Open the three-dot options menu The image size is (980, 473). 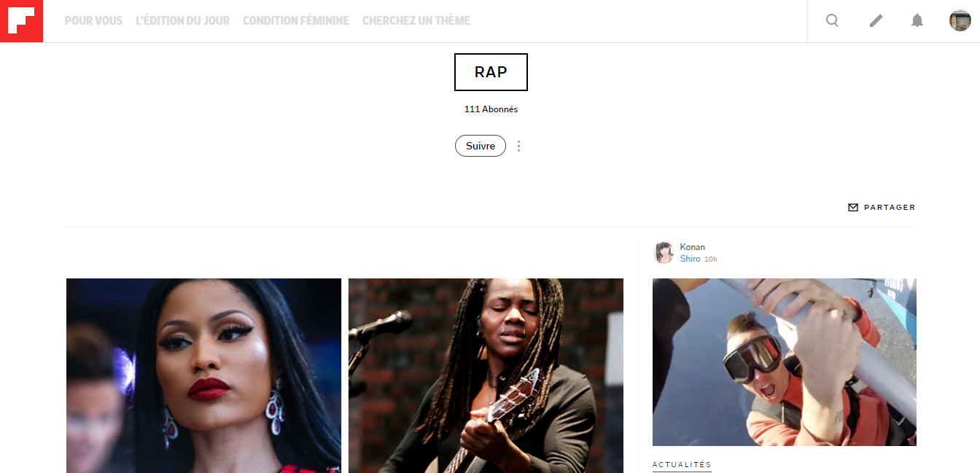coord(518,146)
